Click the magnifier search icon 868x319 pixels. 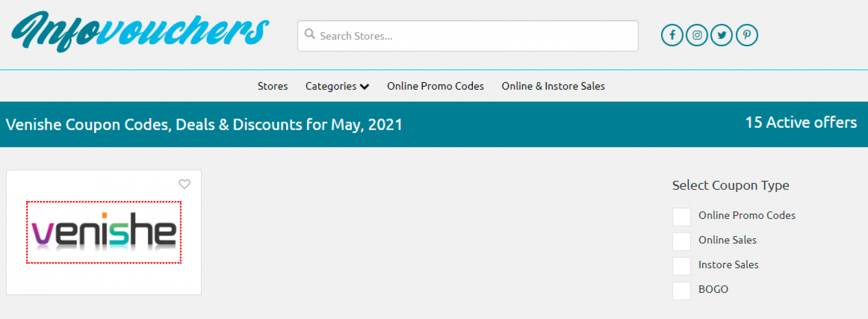tap(310, 34)
